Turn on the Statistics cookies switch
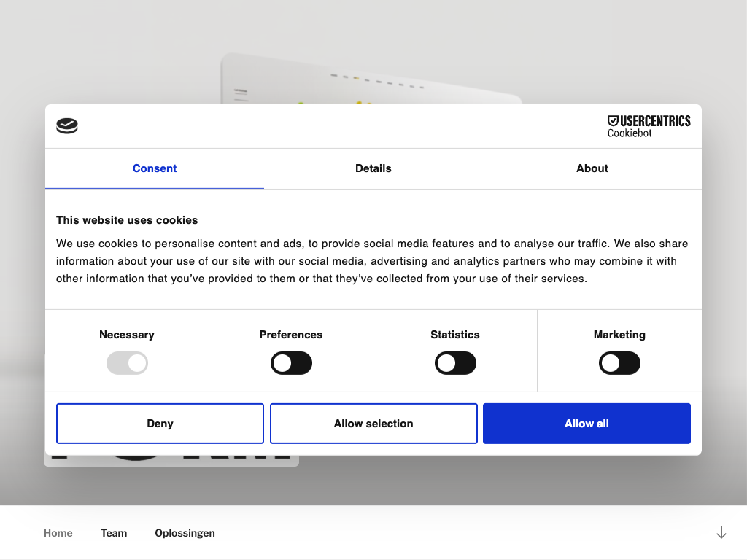This screenshot has width=747, height=560. [455, 363]
